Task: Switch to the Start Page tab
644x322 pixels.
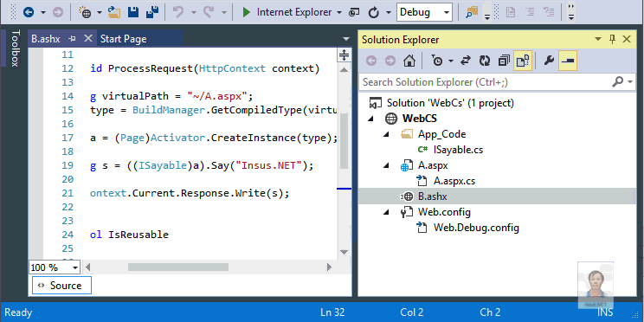Action: pos(123,39)
